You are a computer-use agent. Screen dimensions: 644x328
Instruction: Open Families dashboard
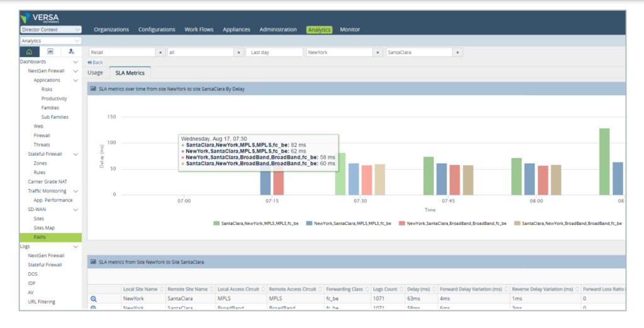tap(50, 108)
